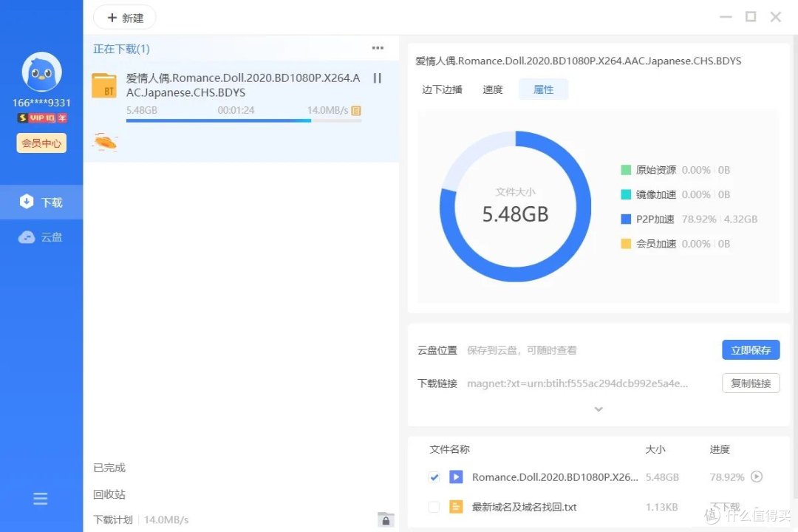Check the 最新域名及域名找回.txt checkbox
The width and height of the screenshot is (798, 532).
point(434,507)
